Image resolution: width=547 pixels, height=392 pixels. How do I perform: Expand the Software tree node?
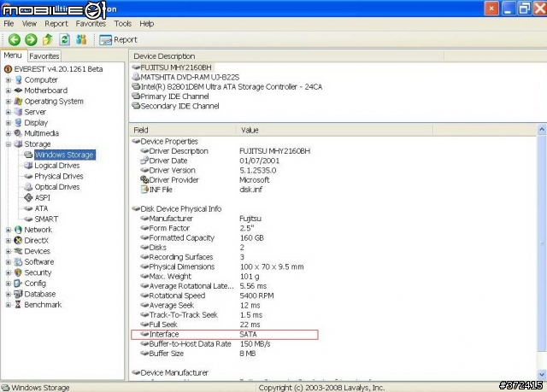tap(9, 262)
